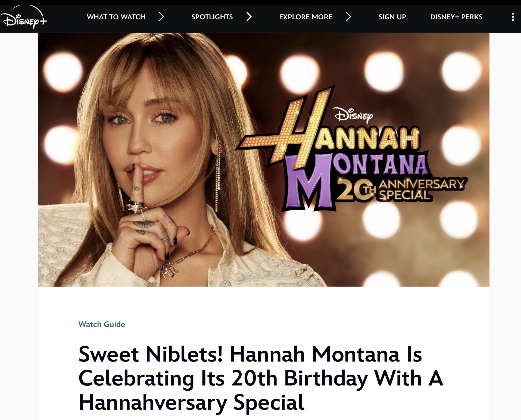Viewport: 521px width, 420px height.
Task: Click the Sweet Niblets article headline
Action: 261,378
